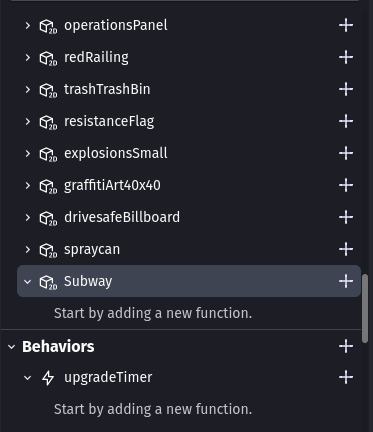
Task: Expand the operationsPanel tree item
Action: coord(28,25)
